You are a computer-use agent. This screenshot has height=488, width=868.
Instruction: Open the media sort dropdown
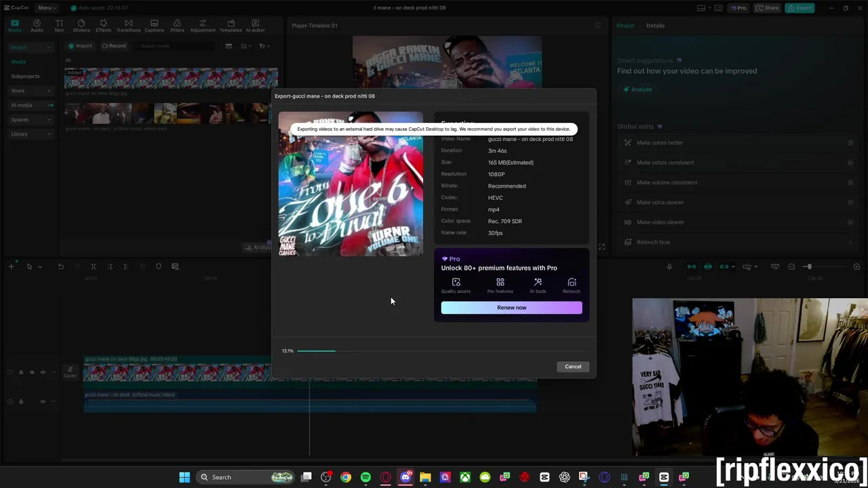[x=245, y=46]
